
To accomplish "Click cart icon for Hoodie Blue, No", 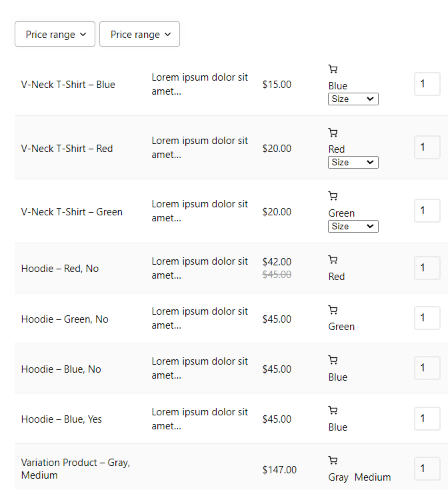I will (x=333, y=360).
